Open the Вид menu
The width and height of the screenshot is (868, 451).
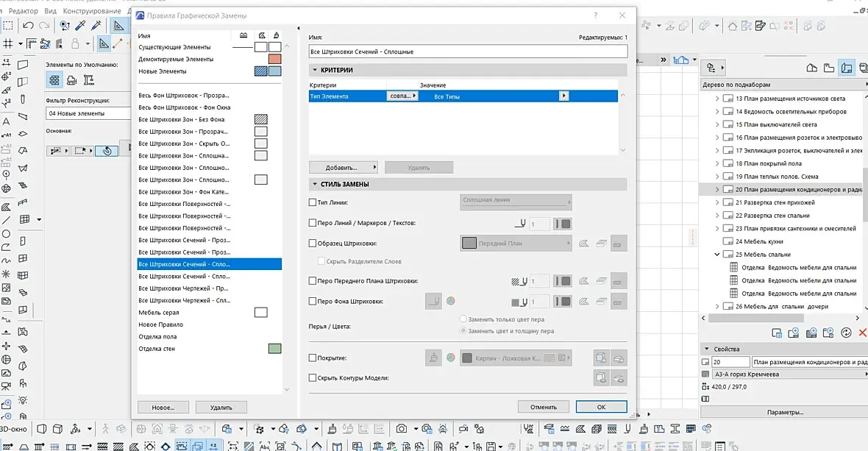[x=50, y=12]
